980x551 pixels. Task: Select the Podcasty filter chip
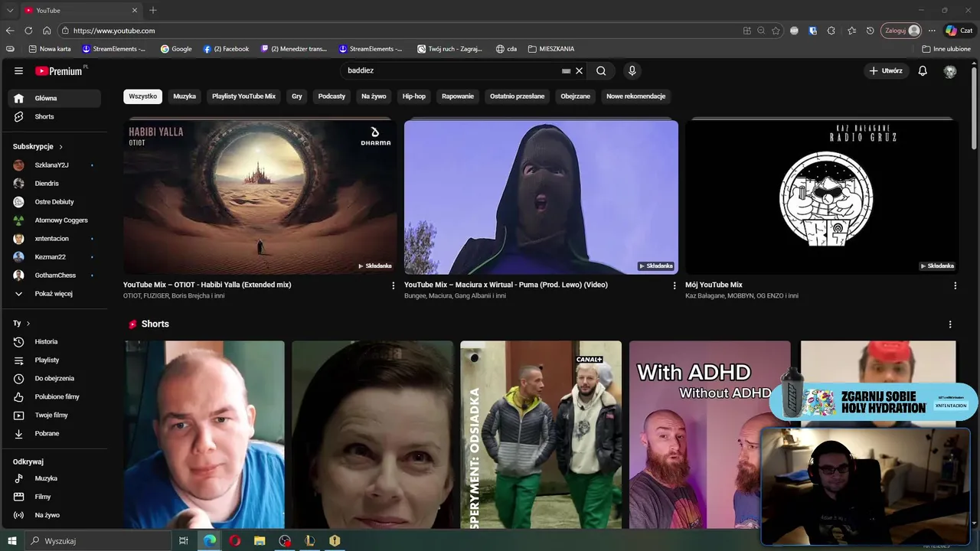332,96
